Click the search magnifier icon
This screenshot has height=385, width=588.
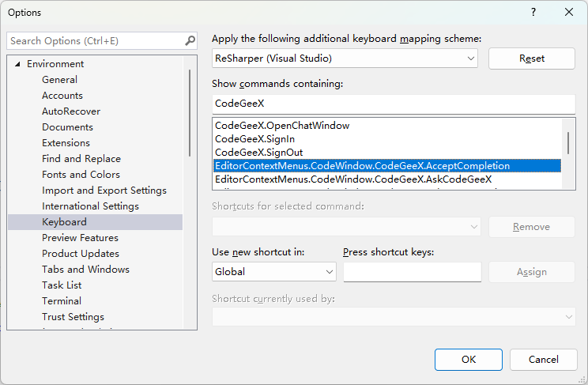tap(190, 40)
